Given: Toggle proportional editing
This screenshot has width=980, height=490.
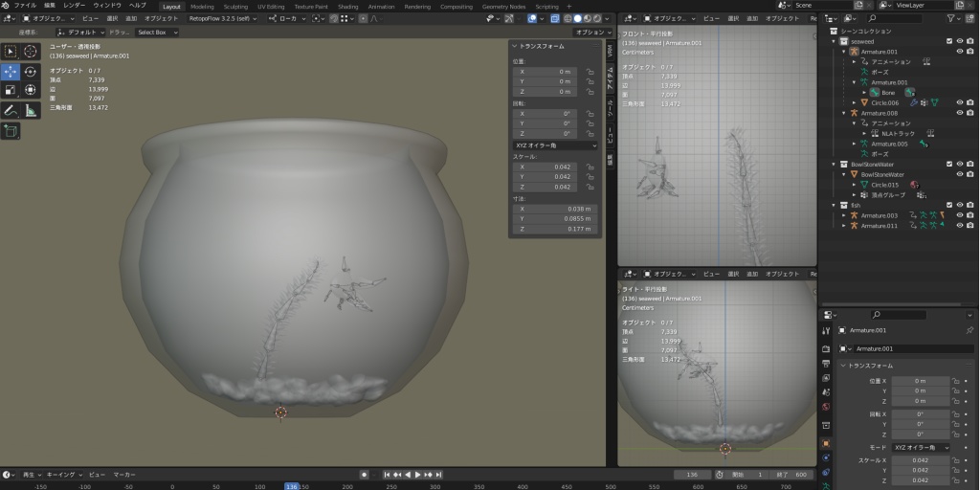Looking at the screenshot, I should pyautogui.click(x=363, y=19).
